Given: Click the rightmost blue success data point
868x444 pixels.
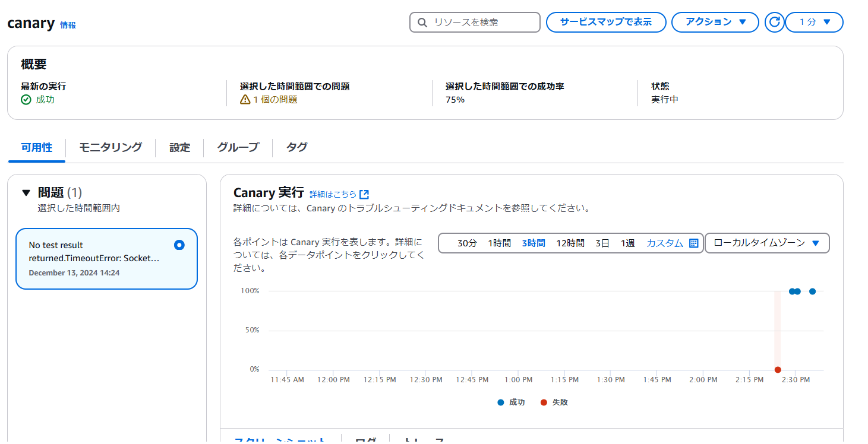Looking at the screenshot, I should click(812, 291).
